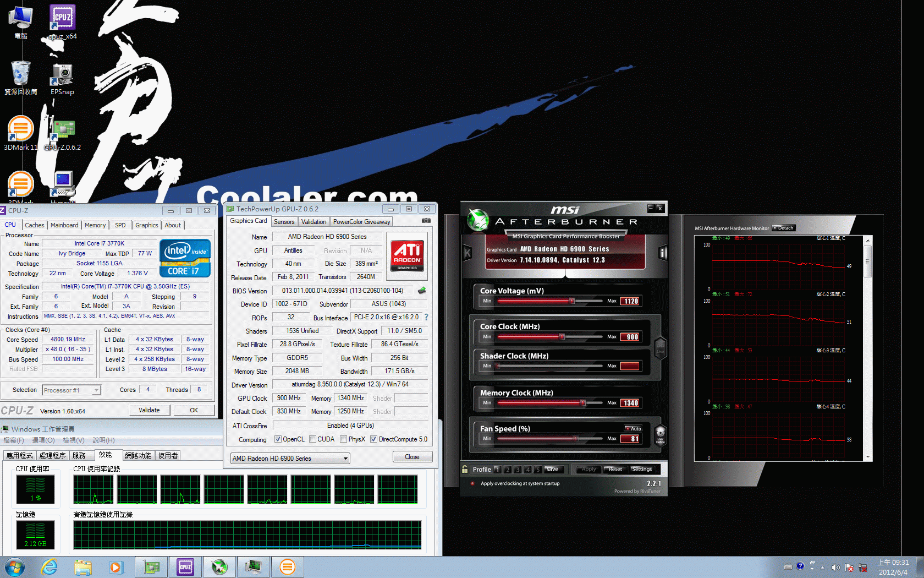The image size is (924, 578).
Task: Click Memory Clock slider handle
Action: click(583, 402)
